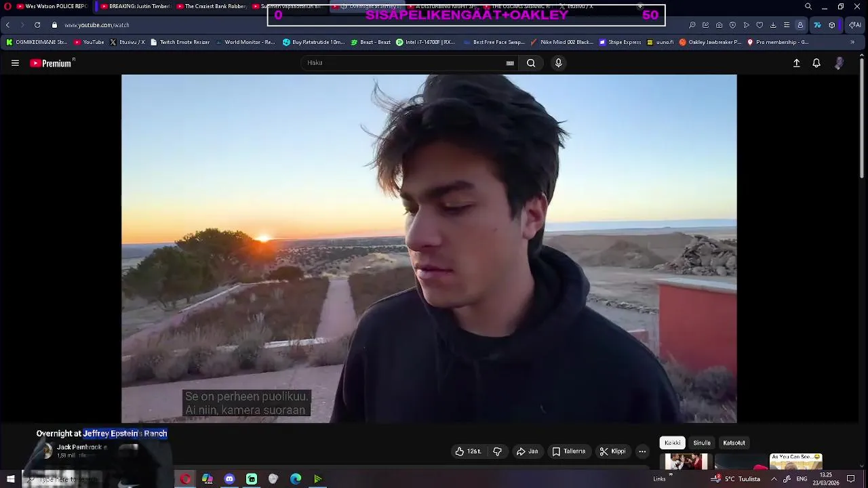The width and height of the screenshot is (868, 488).
Task: Share the video via Jaa button
Action: (527, 451)
